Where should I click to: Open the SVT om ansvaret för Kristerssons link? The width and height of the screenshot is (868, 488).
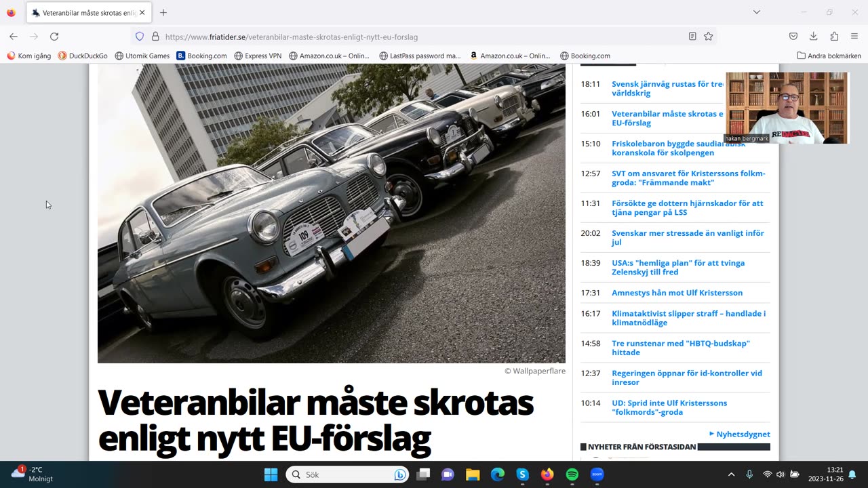(688, 178)
